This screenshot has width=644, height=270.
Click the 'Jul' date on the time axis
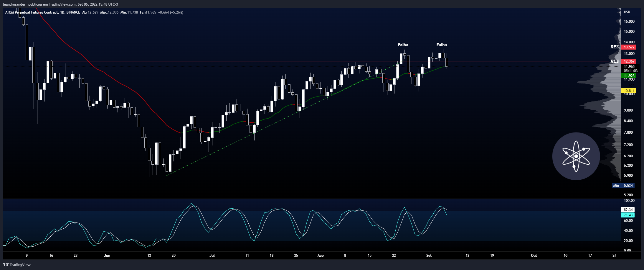[x=212, y=256]
